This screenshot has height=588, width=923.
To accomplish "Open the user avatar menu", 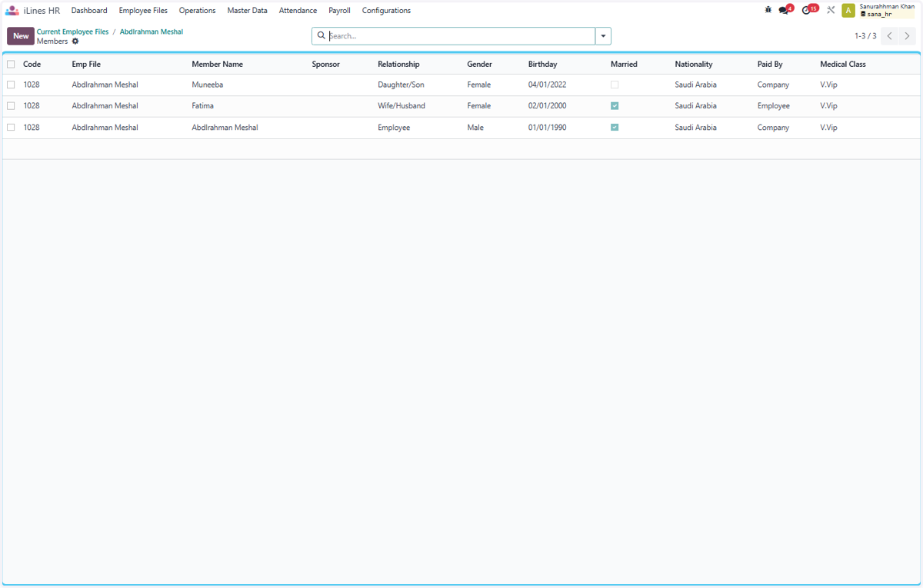I will tap(848, 10).
